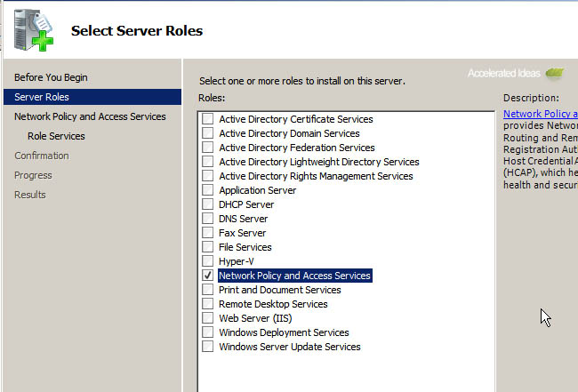Check the DHCP Server role box
Image resolution: width=578 pixels, height=392 pixels.
coord(207,204)
